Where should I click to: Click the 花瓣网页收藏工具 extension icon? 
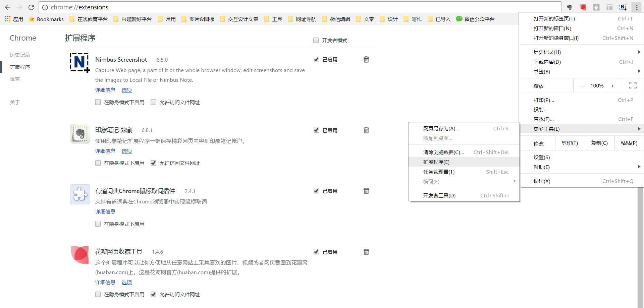coord(79,255)
